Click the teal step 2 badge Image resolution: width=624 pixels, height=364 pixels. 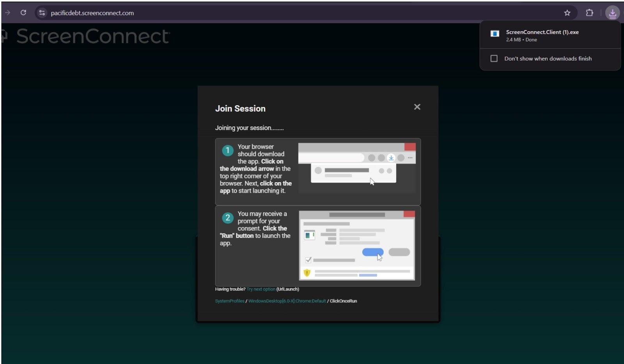[227, 218]
